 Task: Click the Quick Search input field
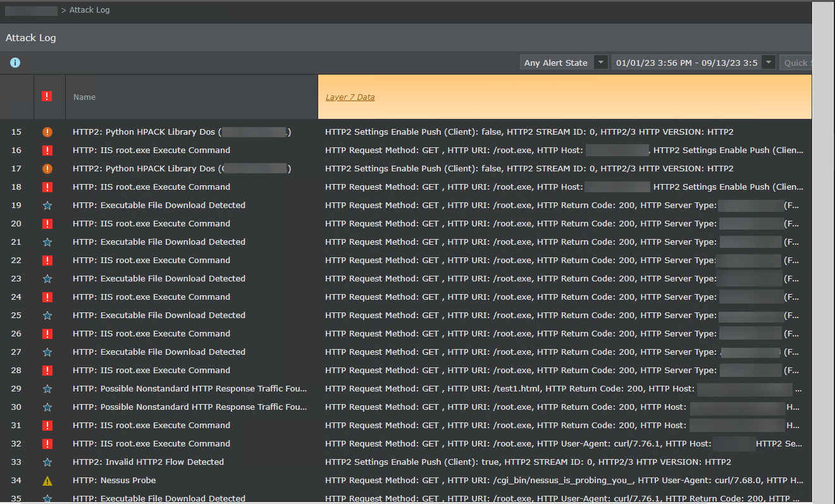tap(796, 63)
